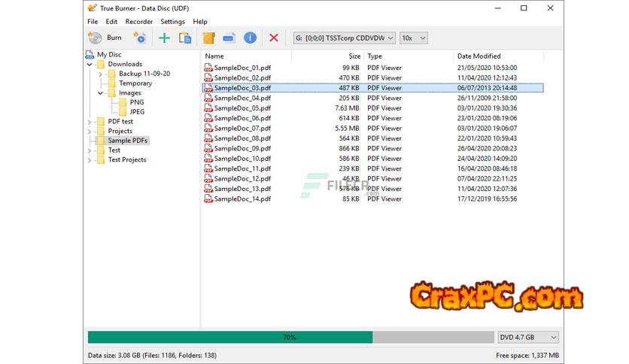Viewport: 629px width, 364px height.
Task: Click the copy files toolbar icon
Action: tap(185, 38)
